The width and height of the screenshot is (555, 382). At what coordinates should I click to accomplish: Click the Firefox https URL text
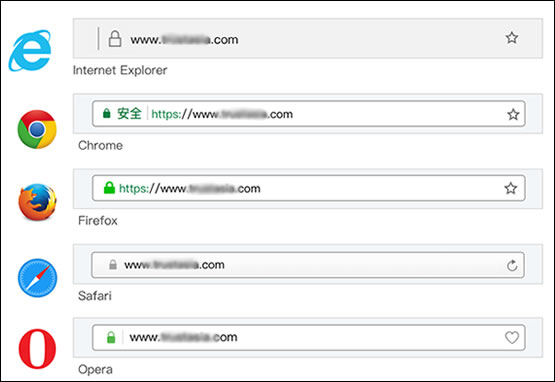190,188
